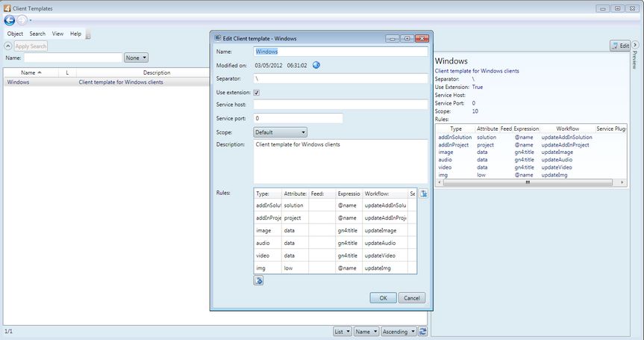644x340 pixels.
Task: Click updateAddInSolution in preview rules table
Action: pos(566,137)
